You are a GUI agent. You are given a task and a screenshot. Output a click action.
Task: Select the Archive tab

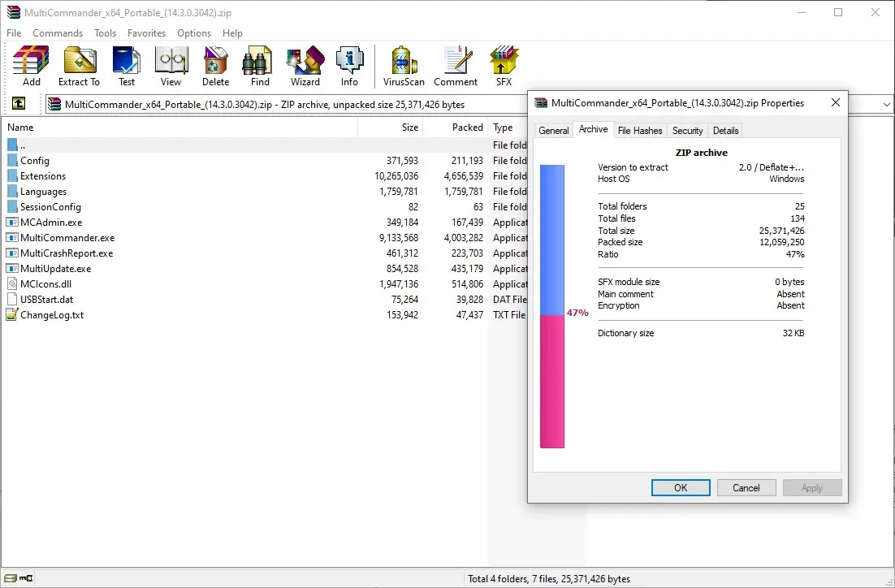click(593, 129)
